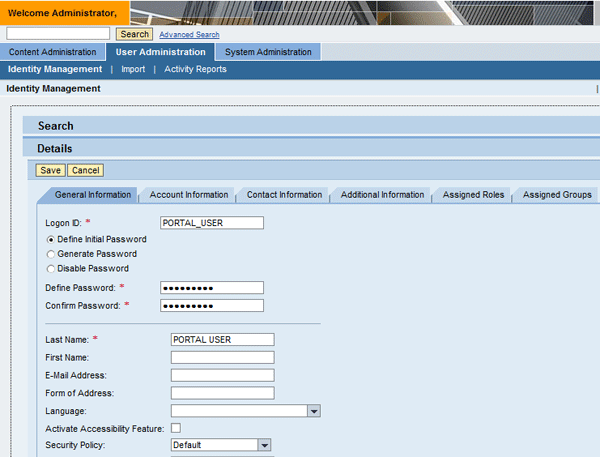Open the Language dropdown arrow
Screen dimensions: 600x457
pyautogui.click(x=313, y=411)
